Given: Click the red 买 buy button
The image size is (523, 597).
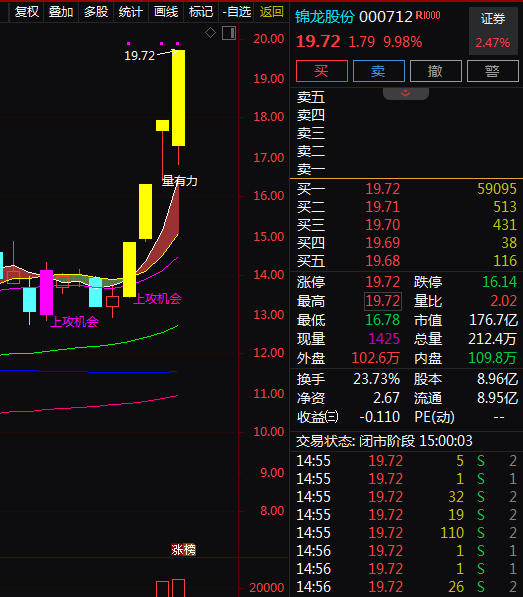Looking at the screenshot, I should (x=322, y=71).
